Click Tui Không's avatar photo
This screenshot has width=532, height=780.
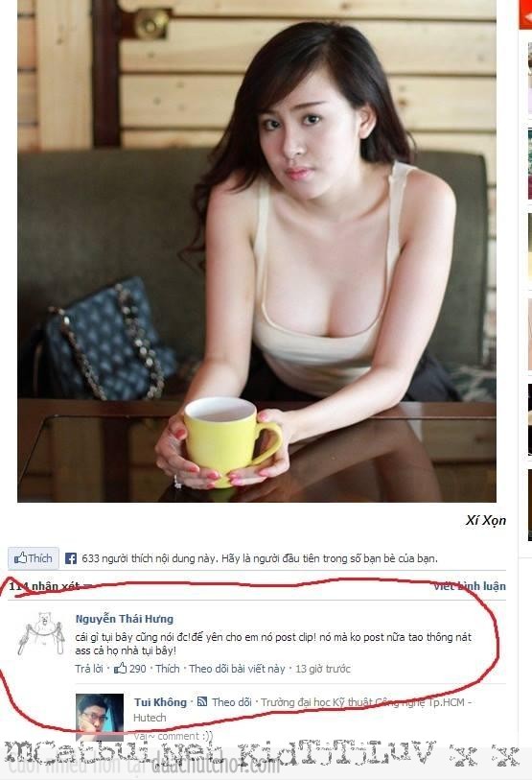click(100, 716)
